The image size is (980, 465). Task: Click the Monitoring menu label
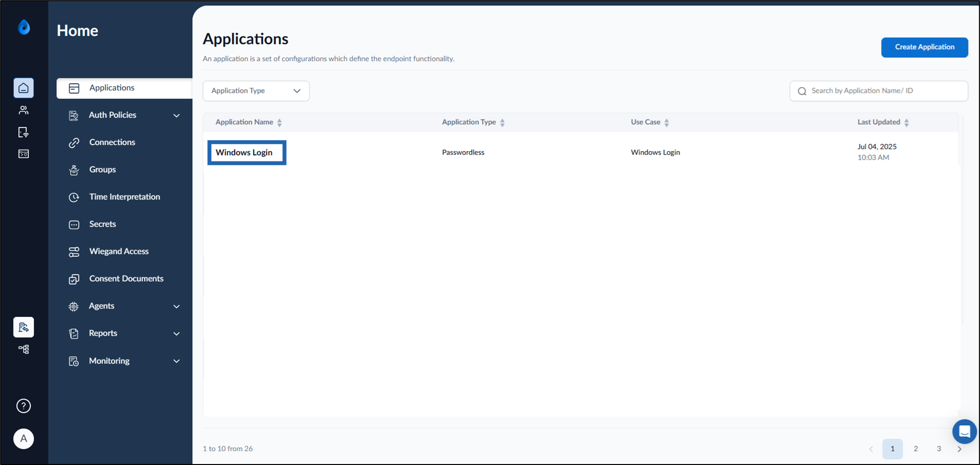tap(110, 361)
